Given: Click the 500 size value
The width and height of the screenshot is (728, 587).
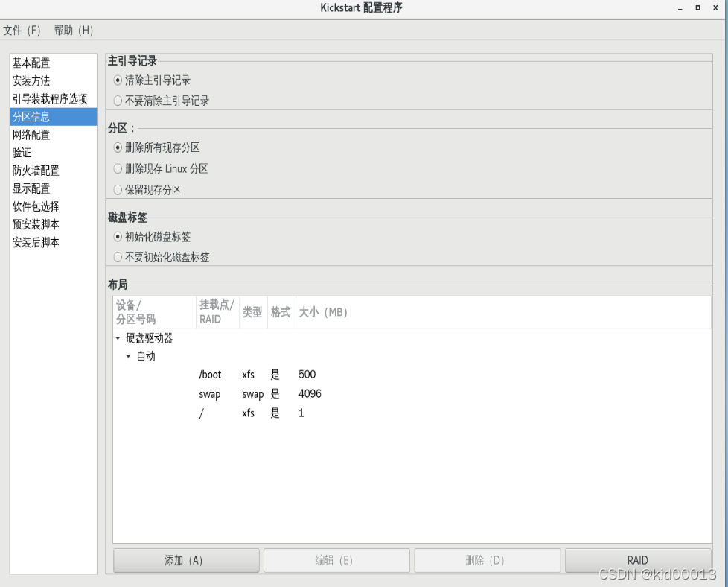Looking at the screenshot, I should (x=307, y=375).
